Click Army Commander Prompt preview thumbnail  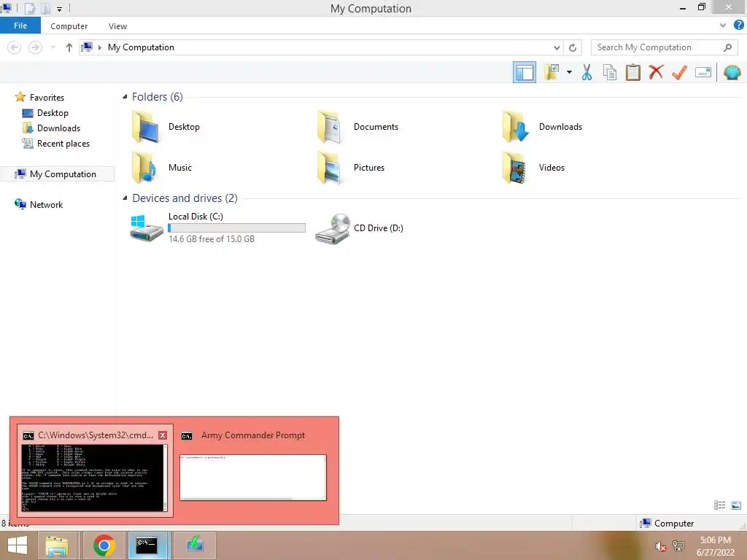coord(253,477)
